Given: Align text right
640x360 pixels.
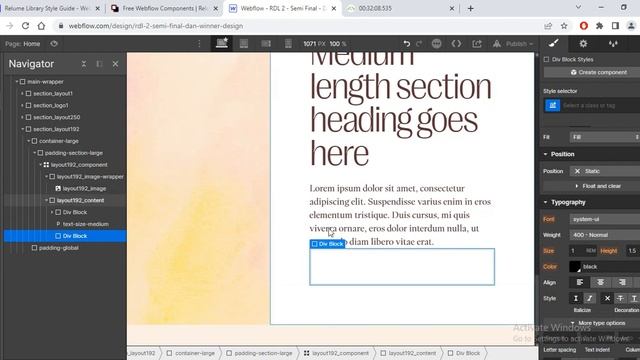Looking at the screenshot, I should tap(622, 282).
